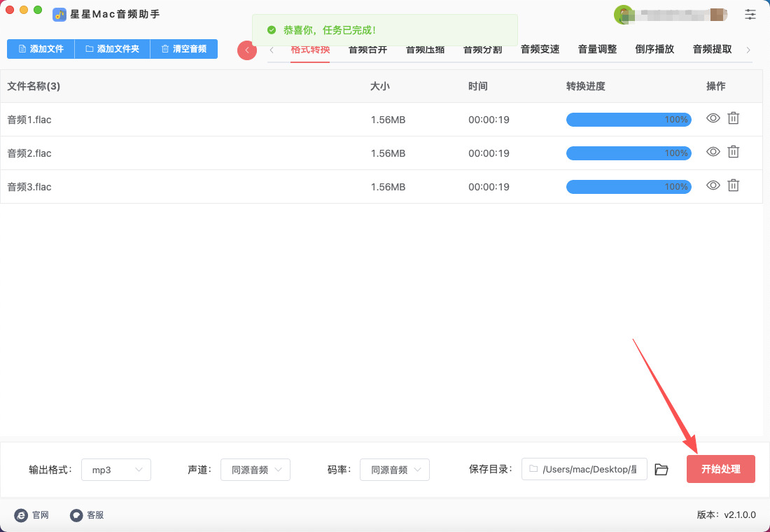Viewport: 770px width, 532px height.
Task: Open the 码率 bitrate dropdown
Action: pos(395,470)
